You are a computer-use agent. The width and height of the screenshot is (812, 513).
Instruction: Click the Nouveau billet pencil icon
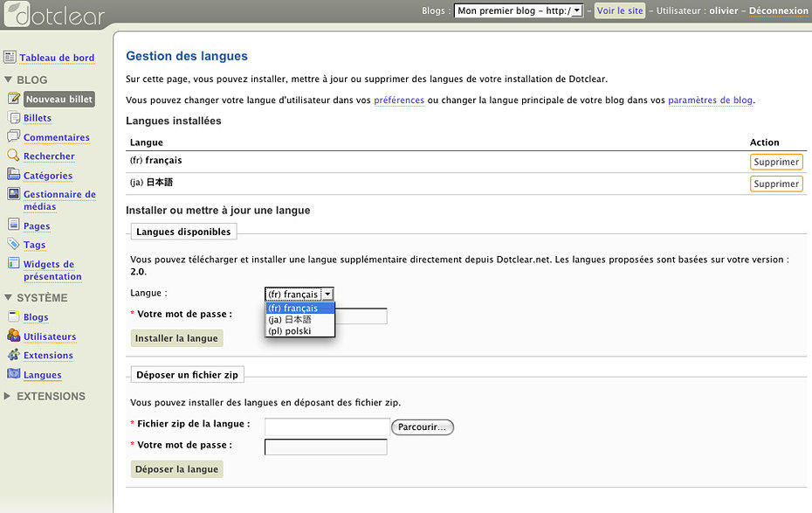(13, 99)
